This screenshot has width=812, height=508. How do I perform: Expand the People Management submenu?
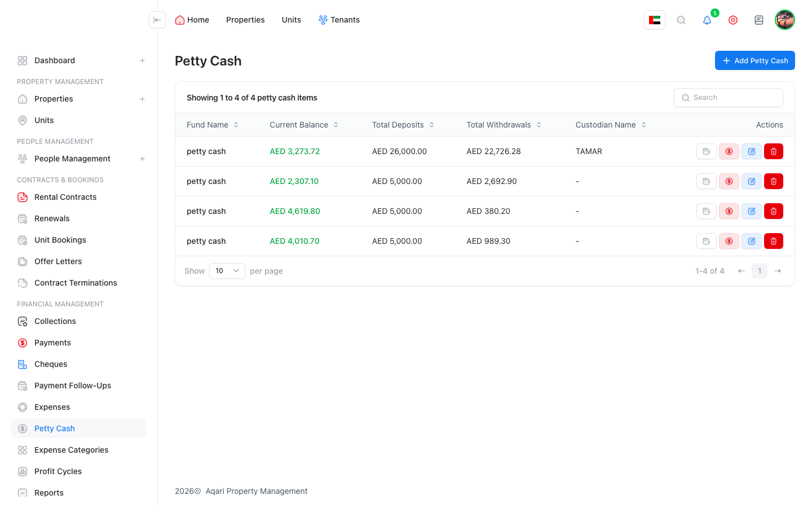click(x=143, y=159)
